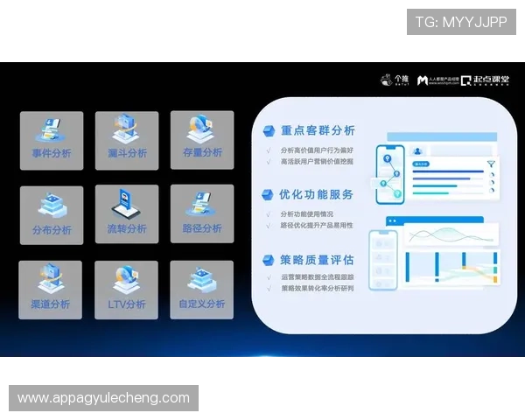This screenshot has height=420, width=525.
Task: Select the 流转分析 tile icon
Action: tap(127, 206)
